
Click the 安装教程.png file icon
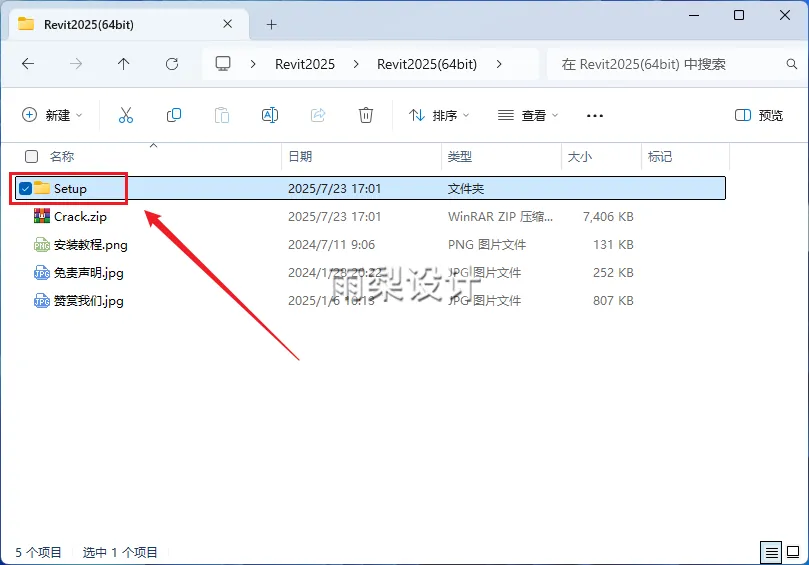pos(42,244)
